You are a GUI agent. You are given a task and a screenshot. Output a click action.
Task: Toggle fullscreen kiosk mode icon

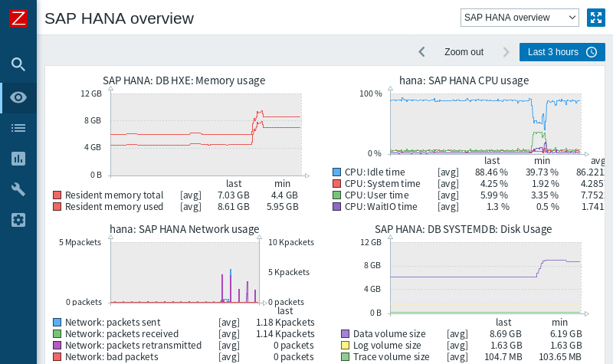point(596,18)
